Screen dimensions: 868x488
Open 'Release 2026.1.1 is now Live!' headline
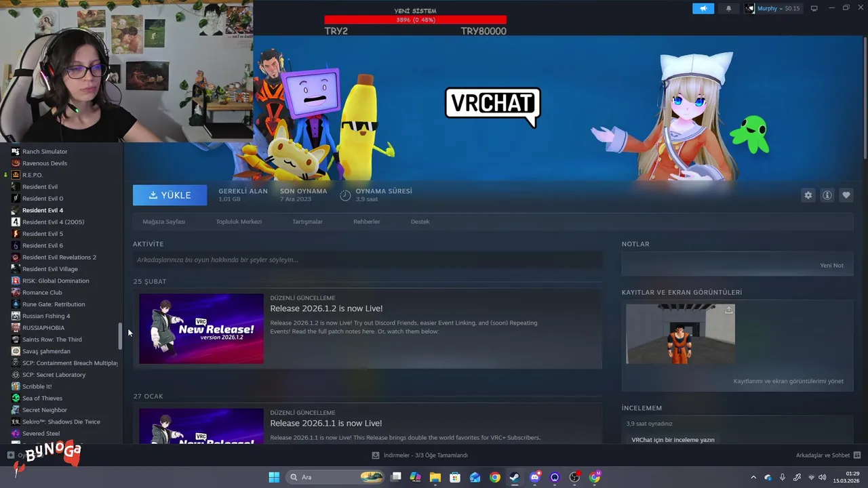coord(326,423)
